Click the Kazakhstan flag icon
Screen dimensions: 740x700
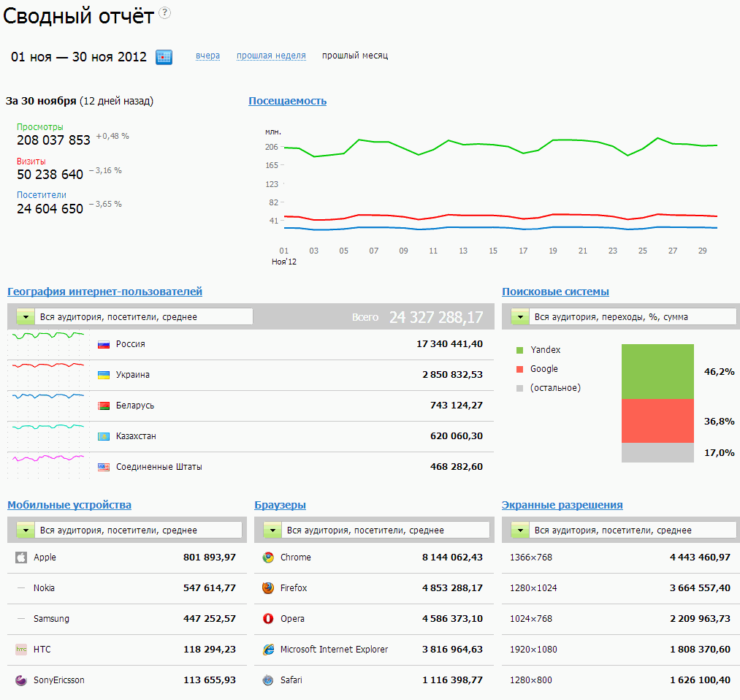pos(104,437)
